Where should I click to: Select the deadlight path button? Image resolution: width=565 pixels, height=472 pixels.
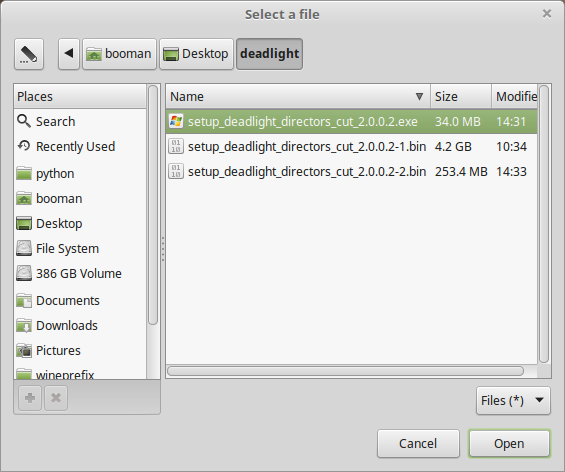pos(269,54)
